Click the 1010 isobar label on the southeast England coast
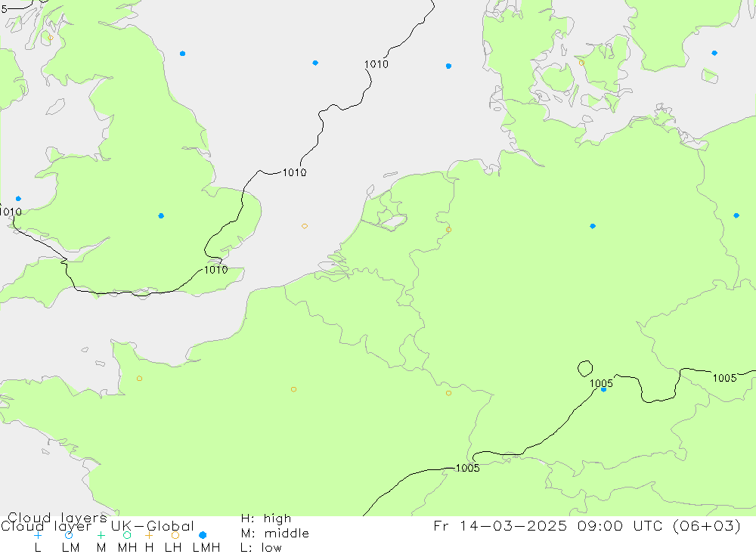This screenshot has height=554, width=756. point(215,270)
